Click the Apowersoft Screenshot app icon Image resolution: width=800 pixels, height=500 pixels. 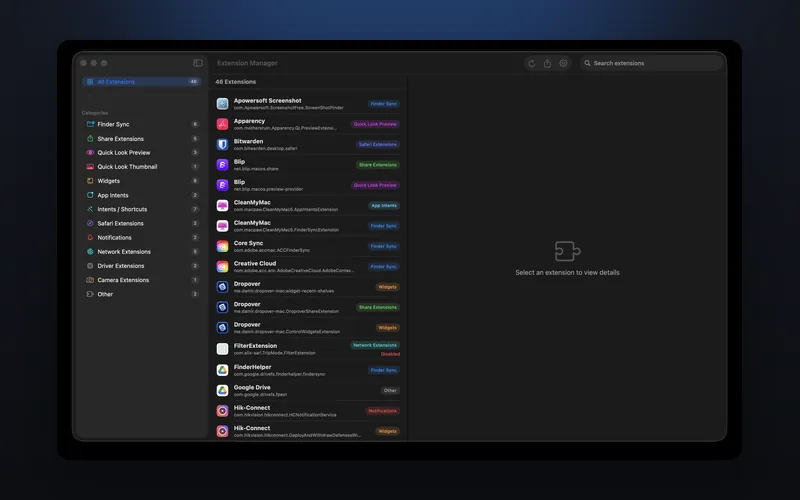tap(222, 104)
